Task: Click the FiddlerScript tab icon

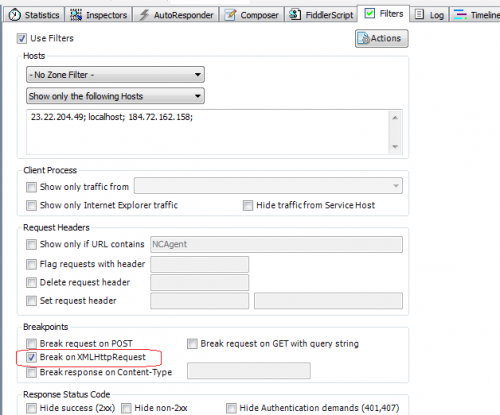Action: [295, 15]
